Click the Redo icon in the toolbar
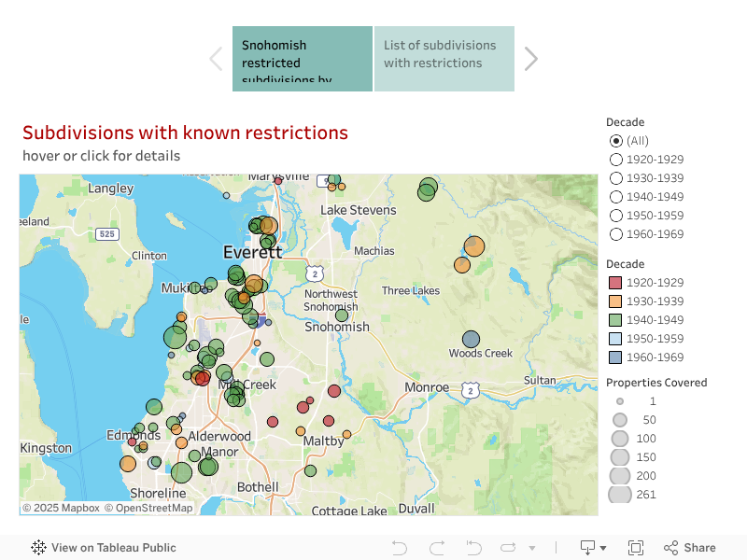Viewport: 747px width, 560px height. click(436, 548)
